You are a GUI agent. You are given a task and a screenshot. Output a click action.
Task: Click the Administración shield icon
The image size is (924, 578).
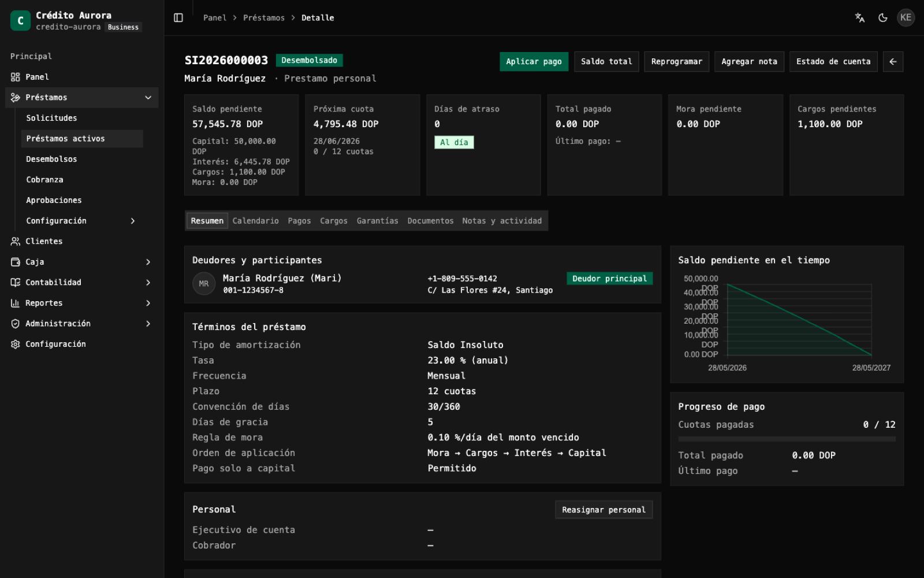coord(16,324)
